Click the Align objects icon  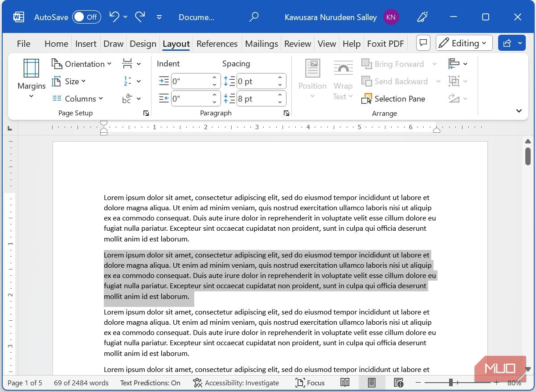[x=454, y=64]
